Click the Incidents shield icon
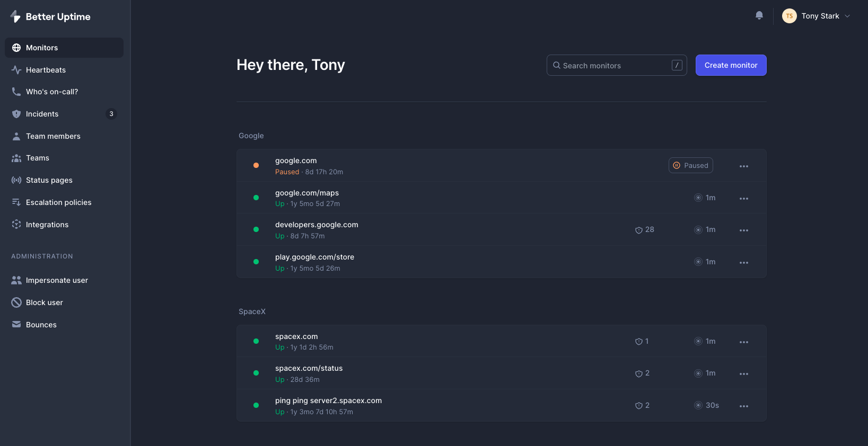The width and height of the screenshot is (868, 446). pos(16,114)
